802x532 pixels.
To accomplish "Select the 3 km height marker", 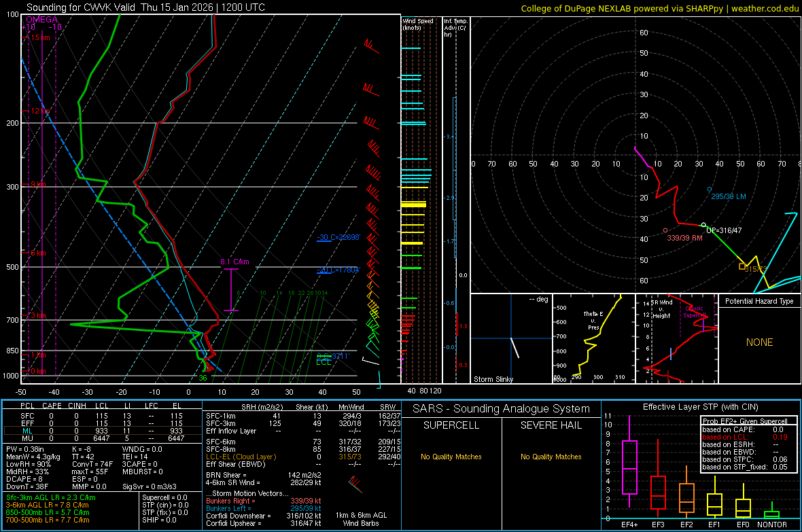I will click(38, 315).
